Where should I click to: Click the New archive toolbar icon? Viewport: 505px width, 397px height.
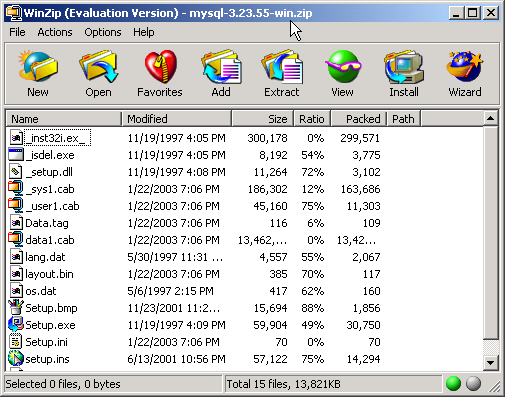click(x=38, y=67)
